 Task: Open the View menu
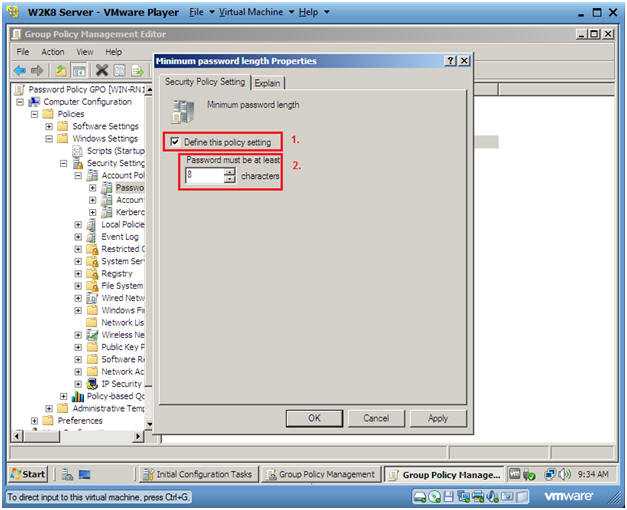click(85, 52)
